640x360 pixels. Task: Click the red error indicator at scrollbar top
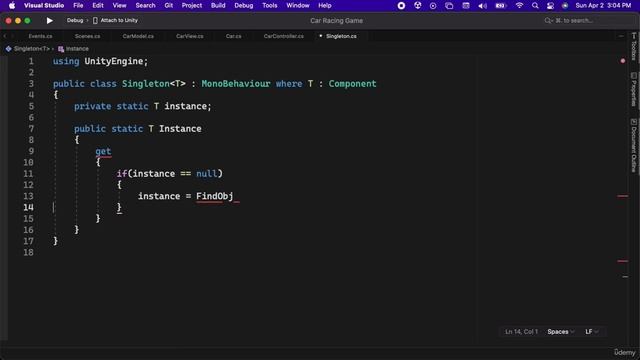click(623, 61)
